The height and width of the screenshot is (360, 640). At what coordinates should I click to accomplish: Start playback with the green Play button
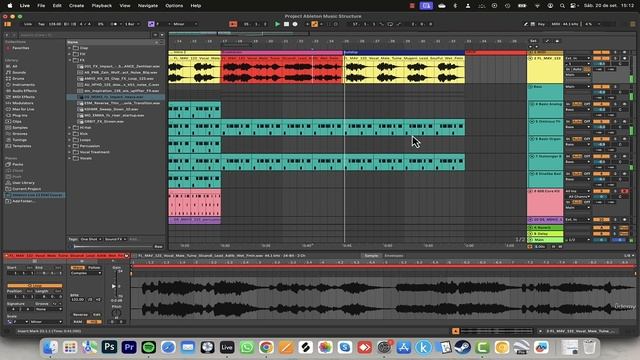(278, 24)
